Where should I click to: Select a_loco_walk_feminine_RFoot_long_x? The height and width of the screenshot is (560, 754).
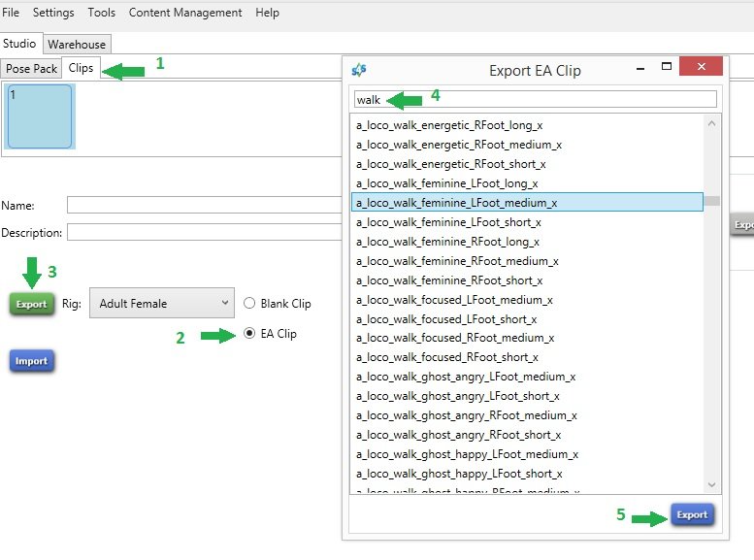527,242
